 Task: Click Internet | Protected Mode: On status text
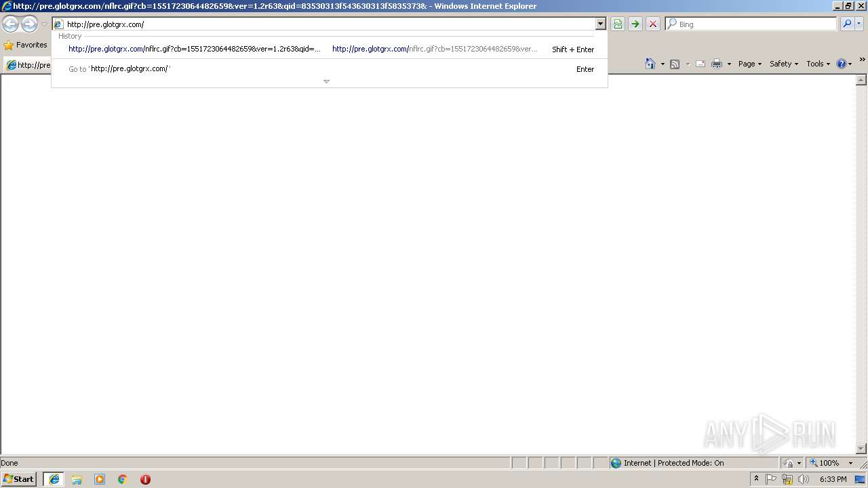[673, 463]
